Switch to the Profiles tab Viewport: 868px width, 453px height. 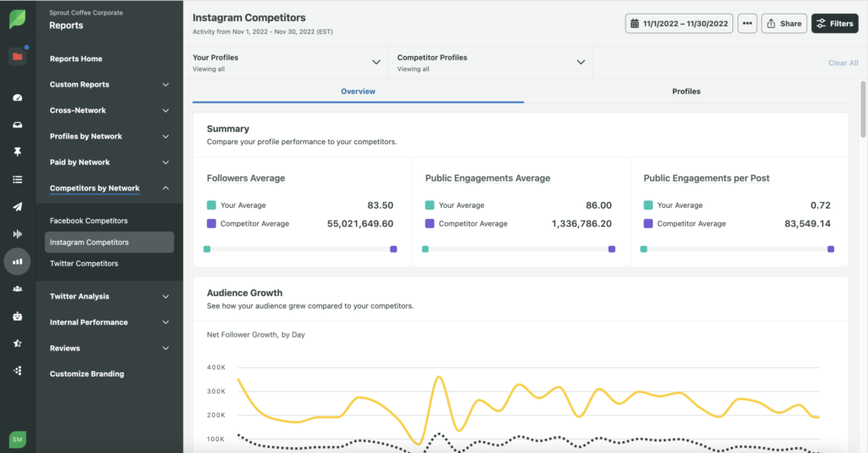[x=686, y=92]
